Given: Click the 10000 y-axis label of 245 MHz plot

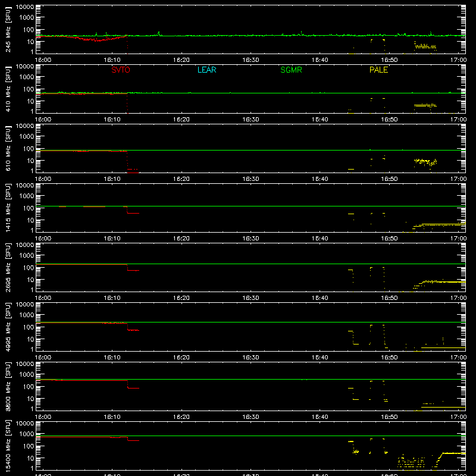Looking at the screenshot, I should point(25,7).
